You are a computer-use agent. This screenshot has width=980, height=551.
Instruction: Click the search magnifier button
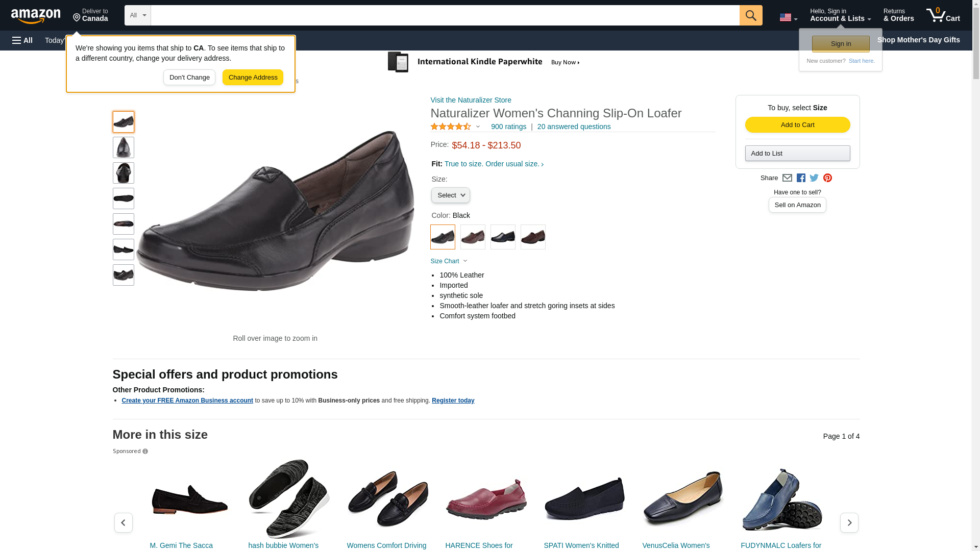[x=750, y=15]
